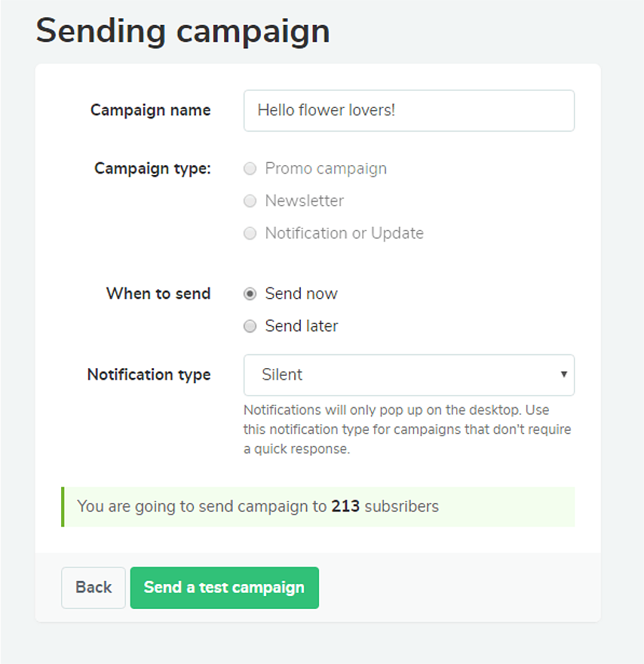Click the "Notification type" label
The image size is (644, 664).
point(148,375)
